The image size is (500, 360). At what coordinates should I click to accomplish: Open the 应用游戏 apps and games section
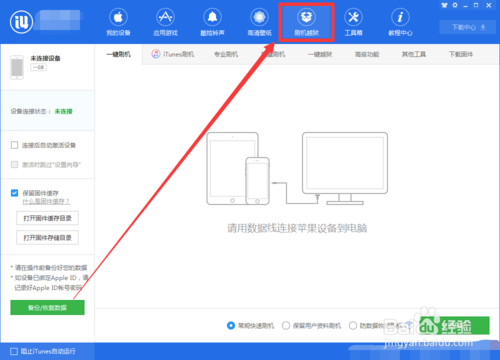click(165, 22)
